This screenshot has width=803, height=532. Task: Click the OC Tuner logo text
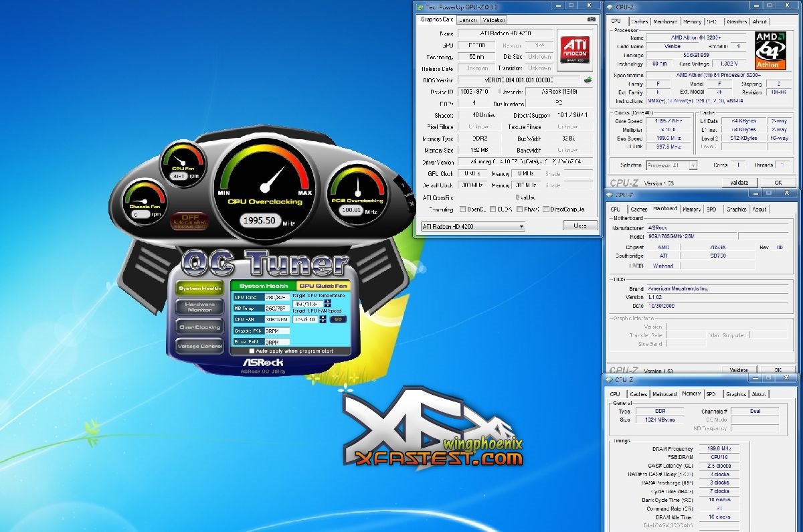264,264
